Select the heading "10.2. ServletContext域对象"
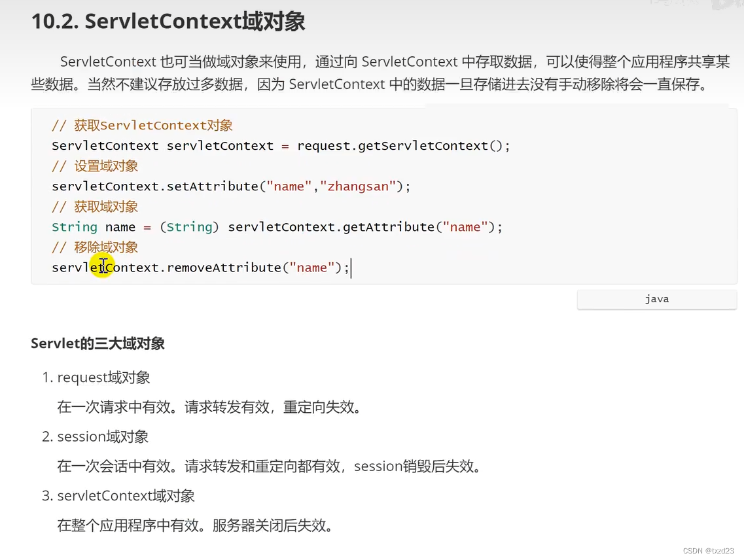744x560 pixels. [168, 21]
